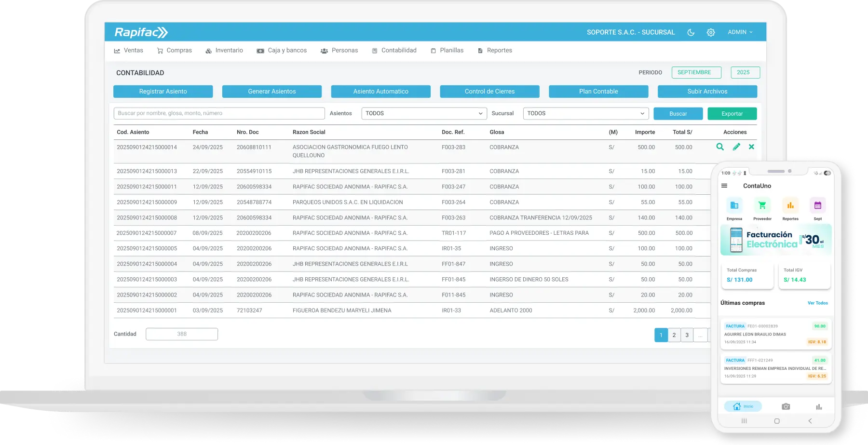Edit the 24/09/2025 entry with the pencil icon
Image resolution: width=868 pixels, height=445 pixels.
(736, 147)
